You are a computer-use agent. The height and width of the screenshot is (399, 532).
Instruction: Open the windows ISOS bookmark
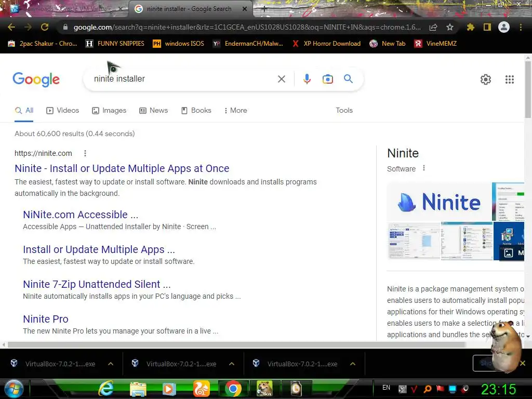tap(179, 44)
